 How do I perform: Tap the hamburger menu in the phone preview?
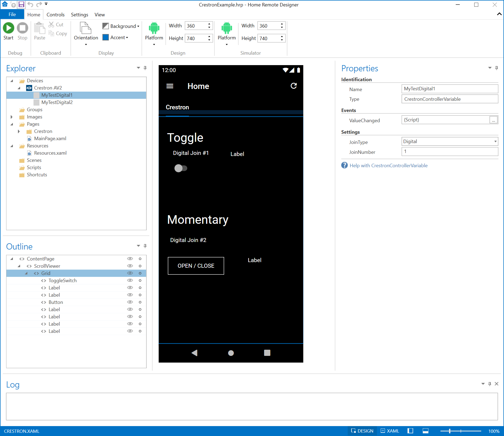170,86
